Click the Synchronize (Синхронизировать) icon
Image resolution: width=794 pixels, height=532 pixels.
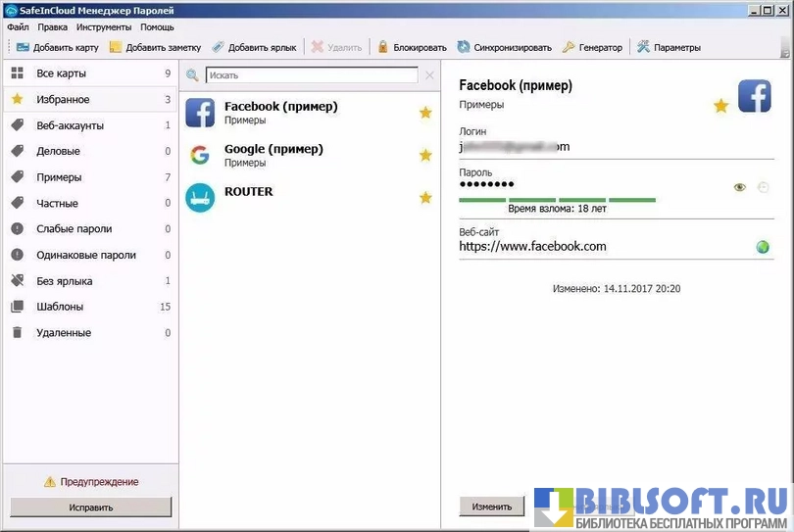[x=464, y=47]
